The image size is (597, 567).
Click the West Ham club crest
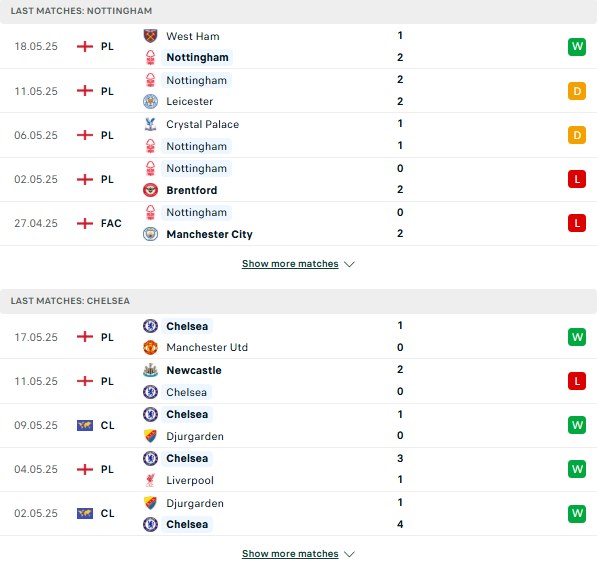150,36
